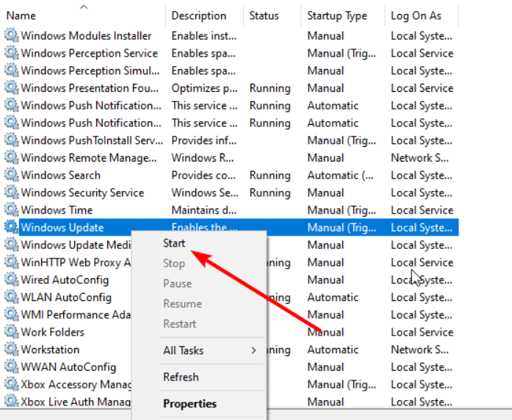Select the Windows Security Service gear icon

click(x=11, y=192)
